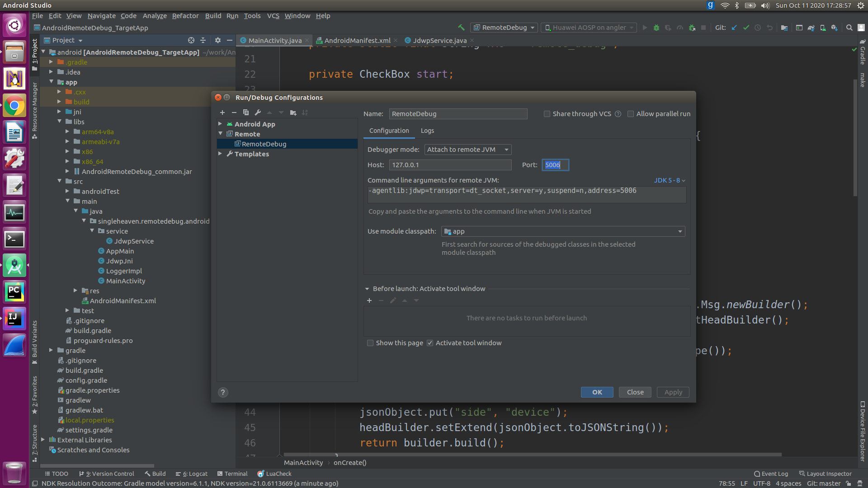Viewport: 868px width, 488px height.
Task: Click the wrench edit templates icon
Action: point(258,113)
